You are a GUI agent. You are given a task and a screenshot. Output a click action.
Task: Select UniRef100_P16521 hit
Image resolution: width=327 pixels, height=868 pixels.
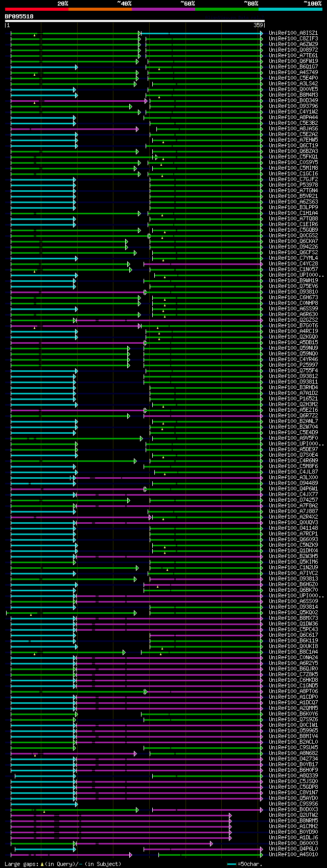point(293,398)
